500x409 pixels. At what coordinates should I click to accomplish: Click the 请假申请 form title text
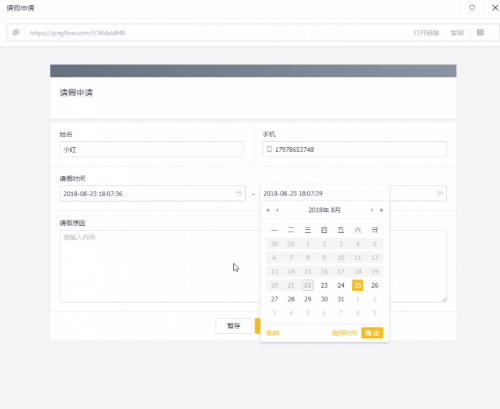pos(76,92)
